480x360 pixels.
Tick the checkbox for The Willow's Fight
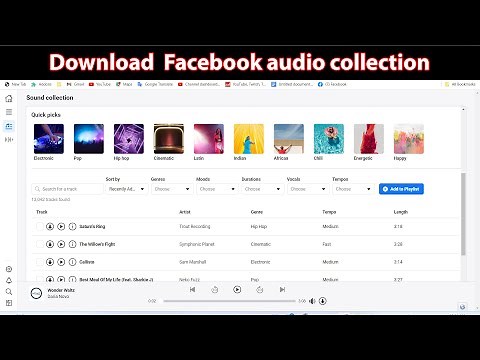(40, 244)
